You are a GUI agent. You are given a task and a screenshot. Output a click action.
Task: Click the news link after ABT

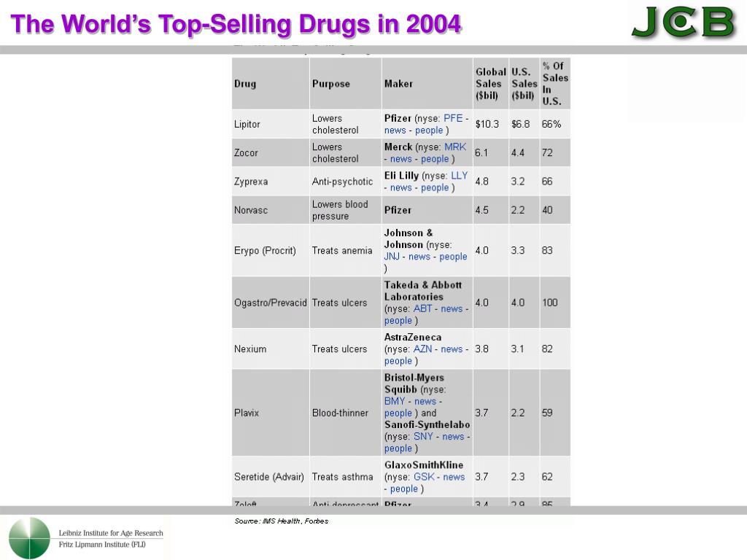[x=452, y=308]
